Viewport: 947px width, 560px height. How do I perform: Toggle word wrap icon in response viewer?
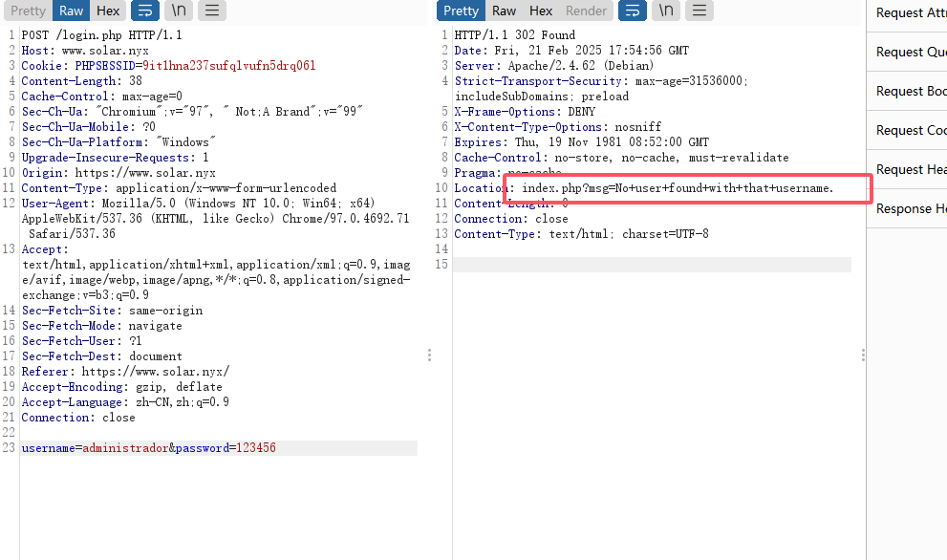click(x=633, y=11)
